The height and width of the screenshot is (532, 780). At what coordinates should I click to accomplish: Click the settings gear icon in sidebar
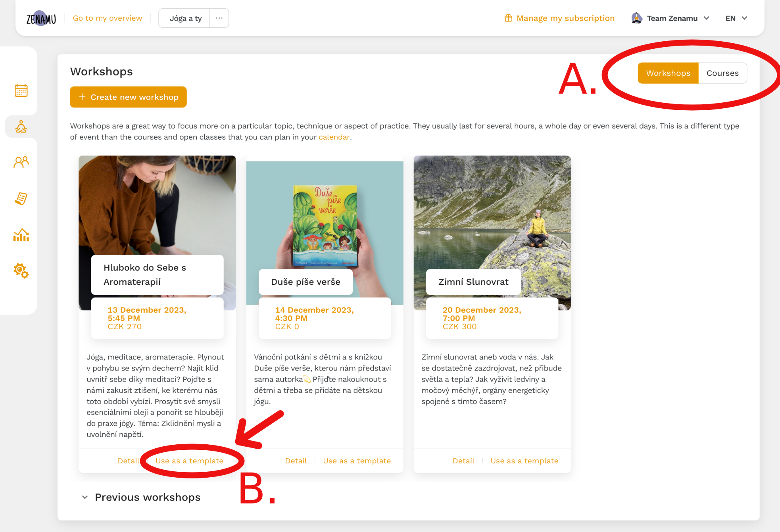pyautogui.click(x=21, y=271)
